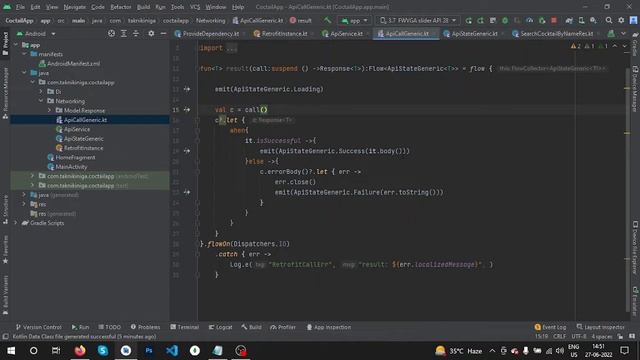This screenshot has width=640, height=360.
Task: Open Visual Studio Code from taskbar
Action: pos(172,351)
